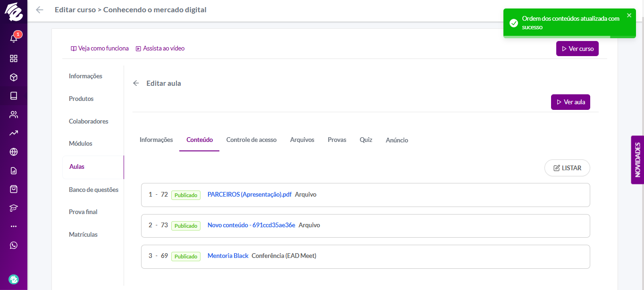Open the trending chart icon in sidebar
This screenshot has width=644, height=290.
[14, 133]
